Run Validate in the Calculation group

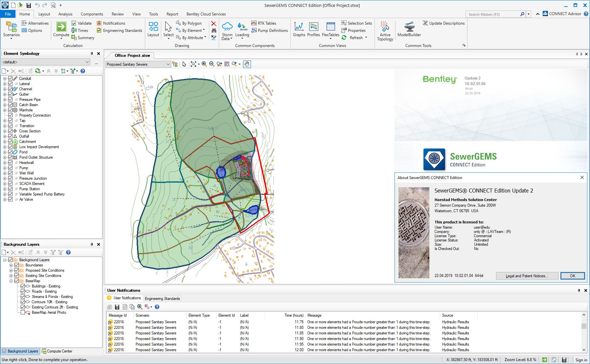(81, 23)
